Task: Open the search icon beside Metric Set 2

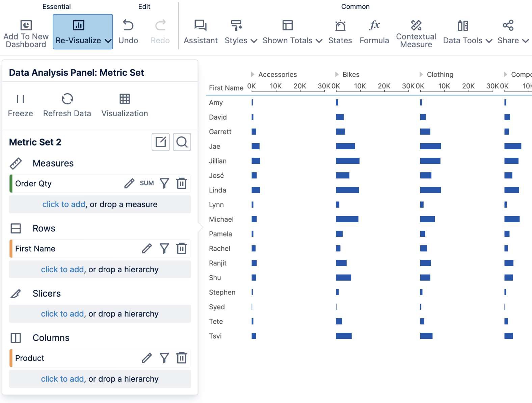Action: pyautogui.click(x=182, y=142)
